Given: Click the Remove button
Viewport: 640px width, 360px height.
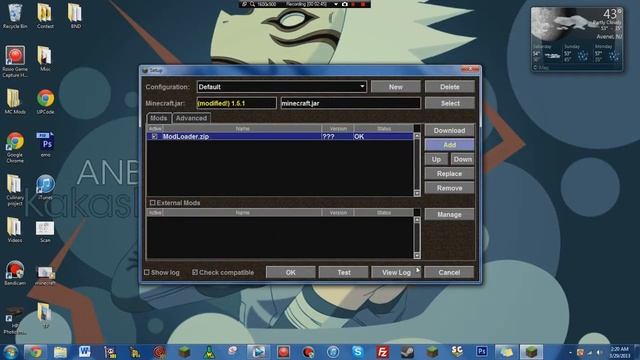Looking at the screenshot, I should coord(449,188).
